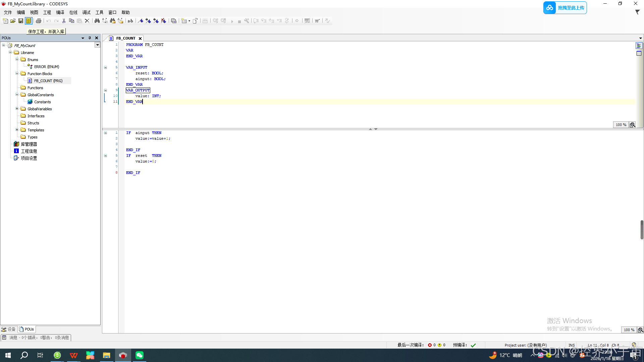Click the right-edge vertical scrollbar thumb
This screenshot has height=362, width=644.
tap(642, 230)
